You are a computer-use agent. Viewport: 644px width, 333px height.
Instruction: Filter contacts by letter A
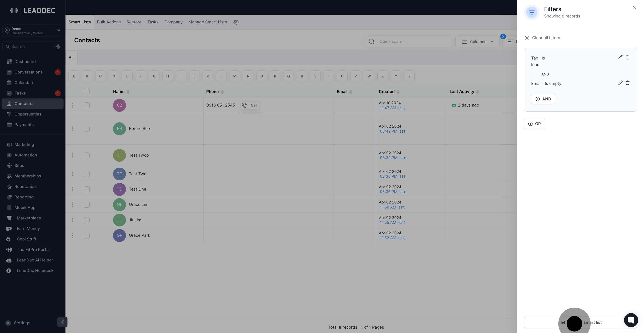(74, 76)
